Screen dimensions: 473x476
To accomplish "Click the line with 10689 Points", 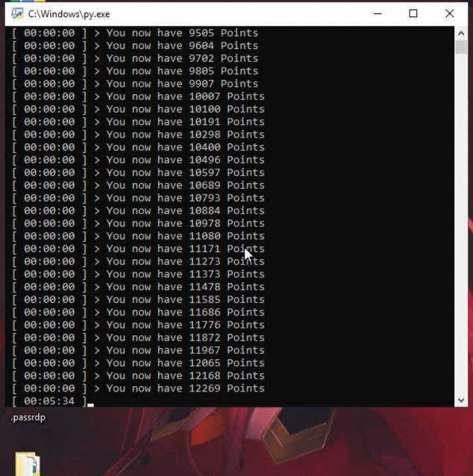I will point(138,186).
